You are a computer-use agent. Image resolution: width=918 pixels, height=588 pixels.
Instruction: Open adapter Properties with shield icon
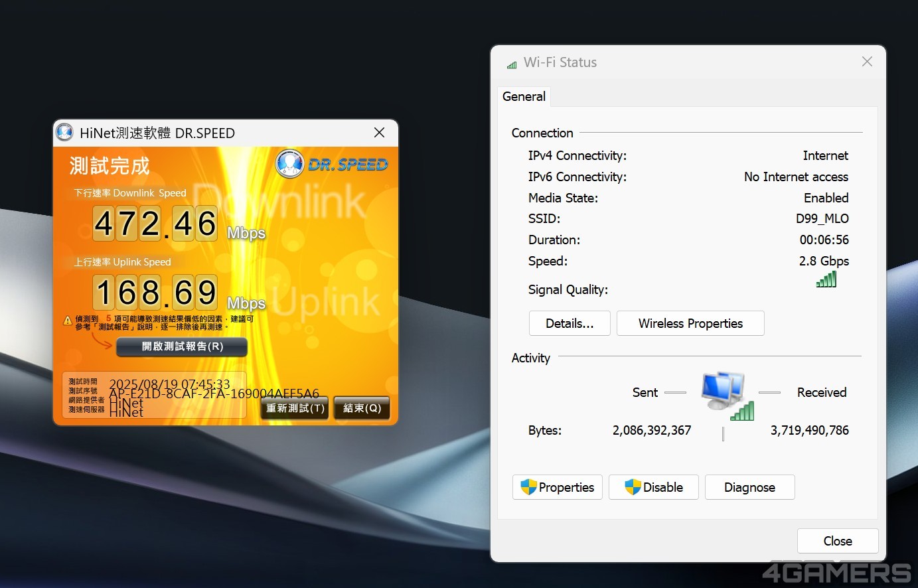pyautogui.click(x=558, y=487)
